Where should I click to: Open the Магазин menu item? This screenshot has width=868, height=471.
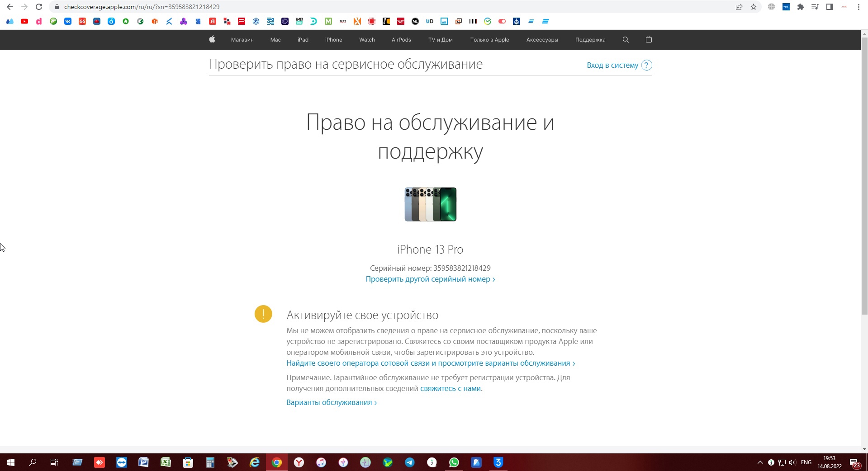(242, 40)
